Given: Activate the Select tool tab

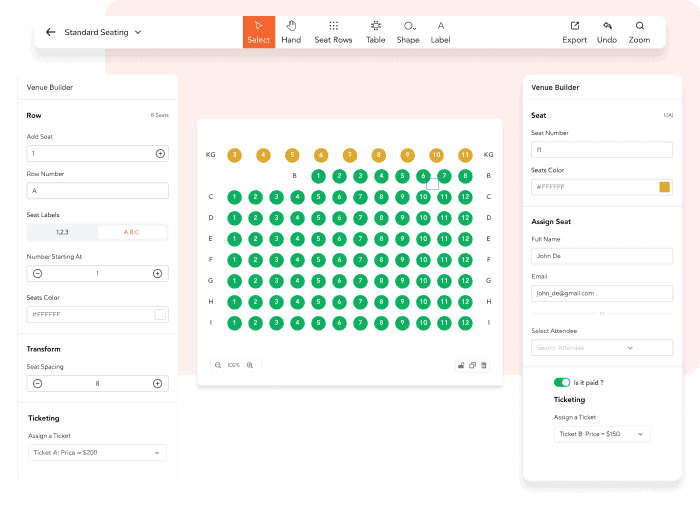Looking at the screenshot, I should (258, 32).
